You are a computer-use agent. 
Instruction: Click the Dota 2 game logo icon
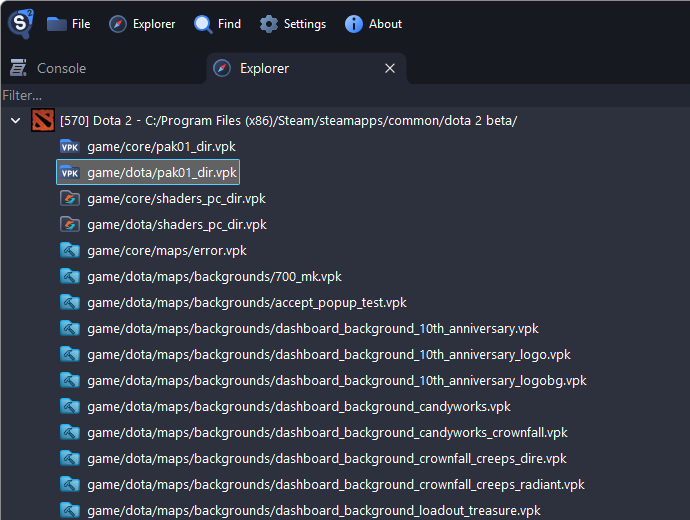(43, 120)
